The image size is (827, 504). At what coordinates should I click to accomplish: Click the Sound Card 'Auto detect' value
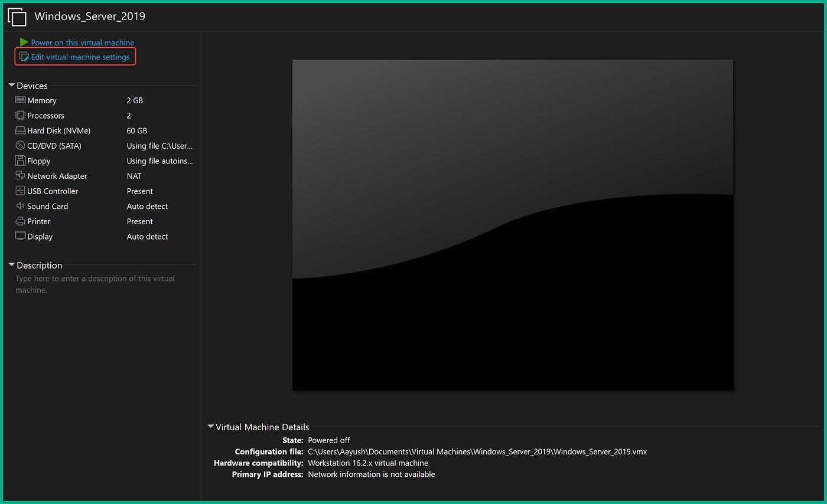click(x=147, y=206)
